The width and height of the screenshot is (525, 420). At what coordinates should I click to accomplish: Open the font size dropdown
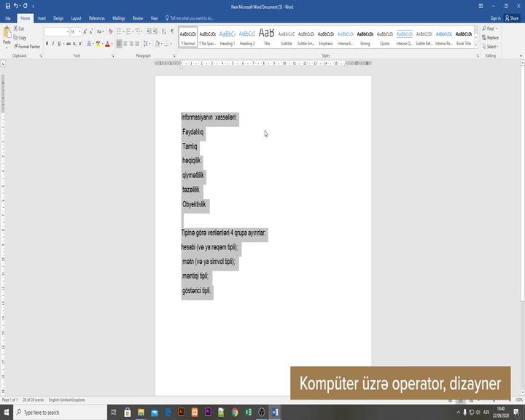click(x=79, y=32)
